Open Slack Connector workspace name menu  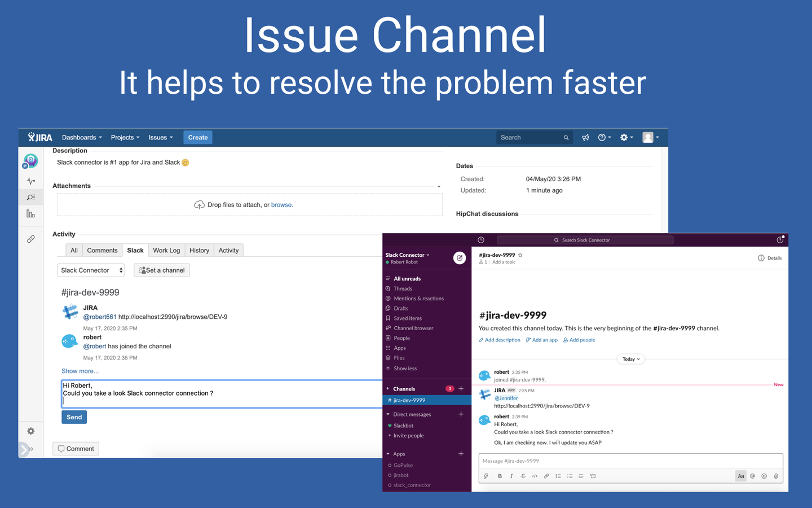coord(408,255)
